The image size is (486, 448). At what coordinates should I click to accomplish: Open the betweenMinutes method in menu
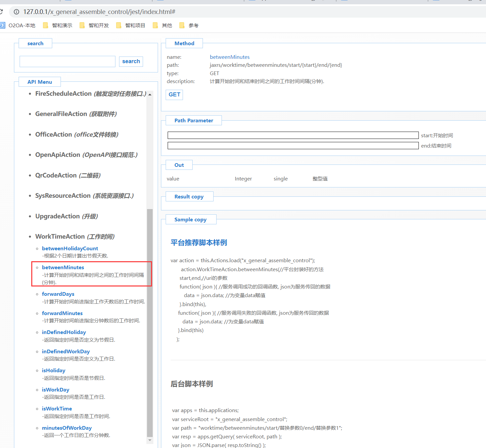(x=63, y=268)
